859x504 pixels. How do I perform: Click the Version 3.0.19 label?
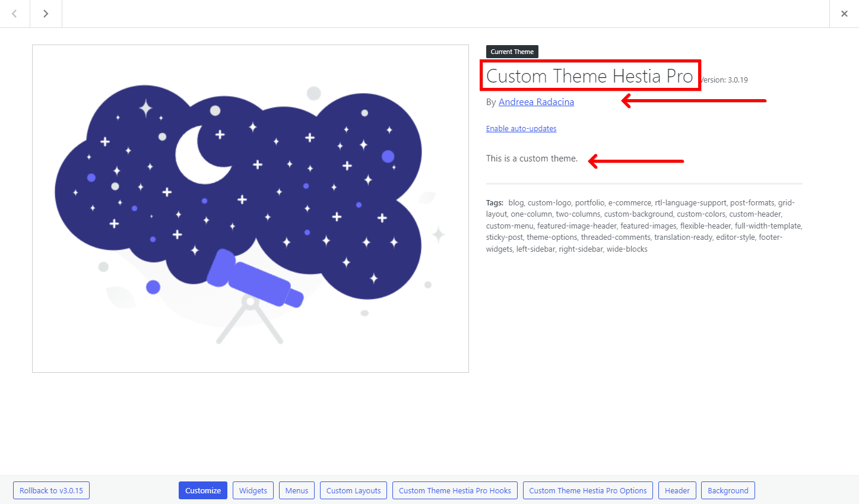click(724, 80)
